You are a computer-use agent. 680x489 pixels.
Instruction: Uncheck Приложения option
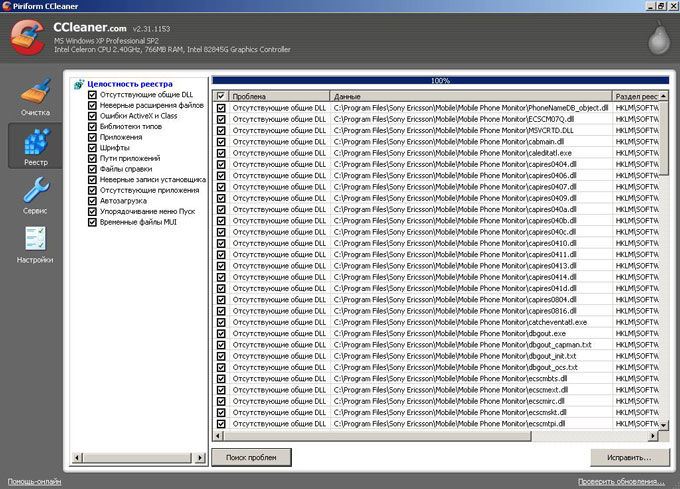click(92, 137)
